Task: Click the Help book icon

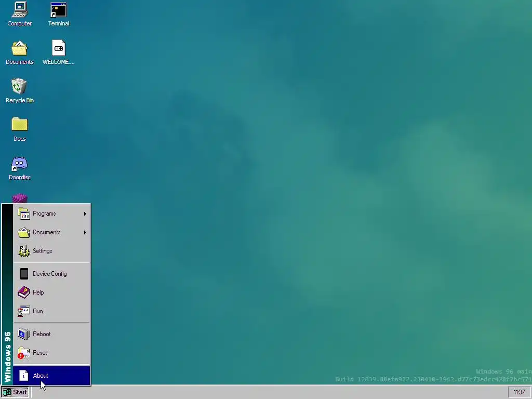Action: click(x=24, y=292)
